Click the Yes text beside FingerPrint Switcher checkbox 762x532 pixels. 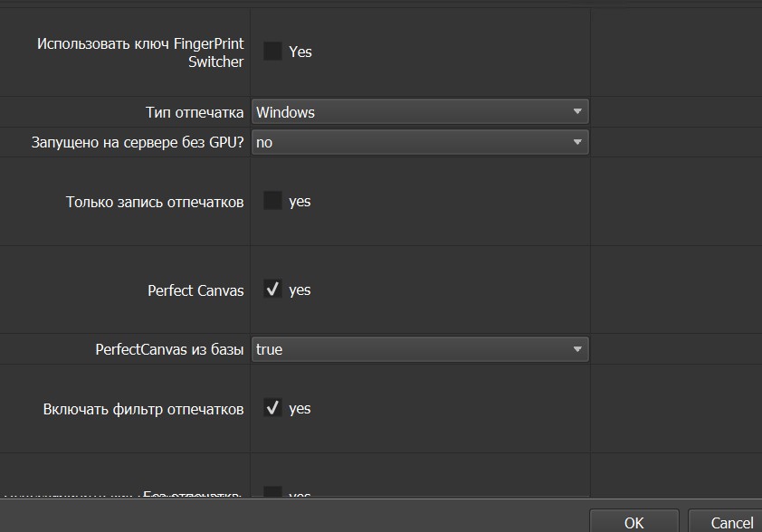(300, 52)
